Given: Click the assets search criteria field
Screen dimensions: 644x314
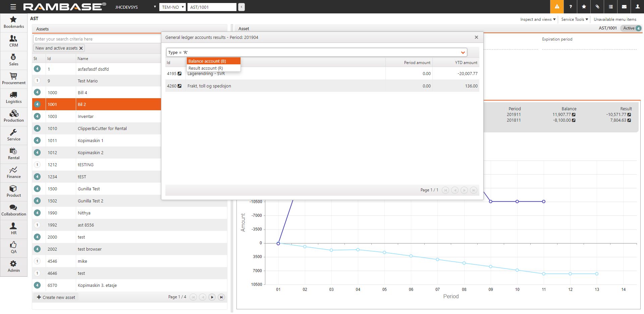Looking at the screenshot, I should coord(97,39).
